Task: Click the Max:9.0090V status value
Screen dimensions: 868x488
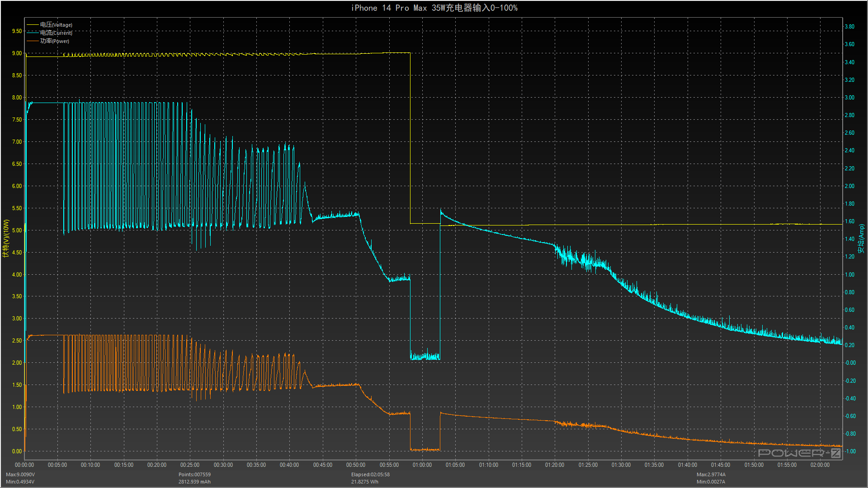Action: pos(20,474)
